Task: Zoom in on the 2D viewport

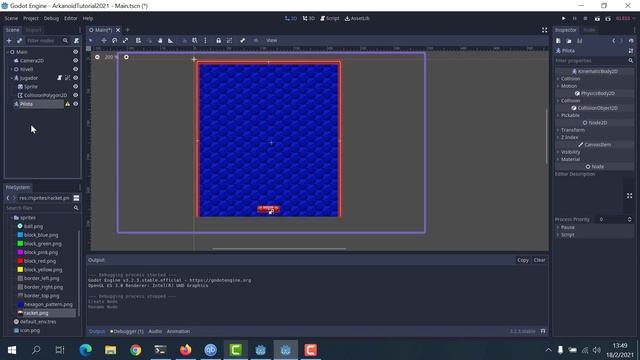Action: tap(126, 57)
